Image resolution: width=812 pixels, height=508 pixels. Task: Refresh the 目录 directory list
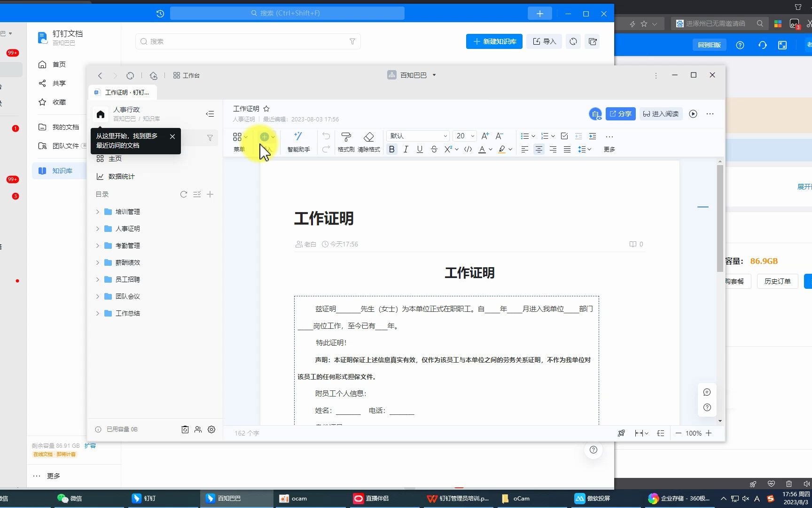point(184,194)
